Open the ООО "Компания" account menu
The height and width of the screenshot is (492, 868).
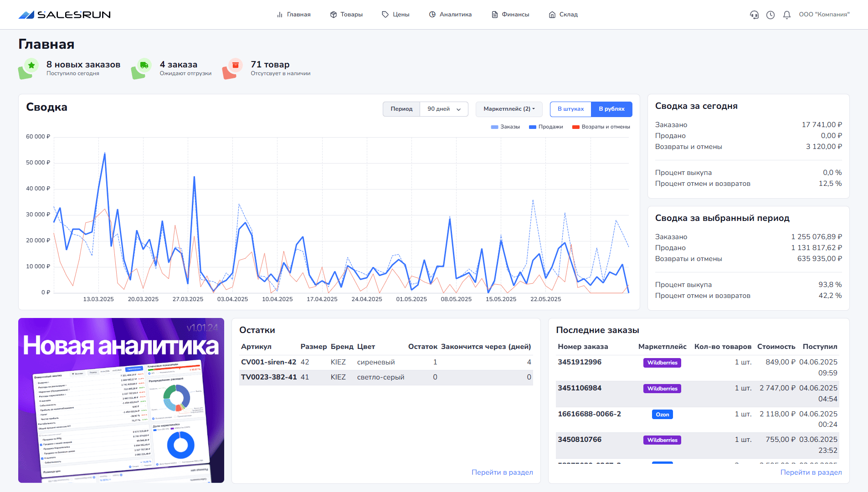coord(824,15)
